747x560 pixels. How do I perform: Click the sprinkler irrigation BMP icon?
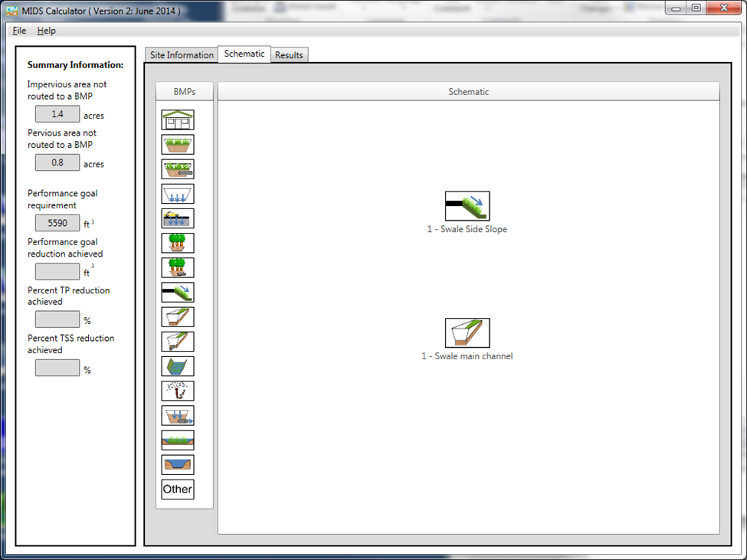tap(178, 391)
